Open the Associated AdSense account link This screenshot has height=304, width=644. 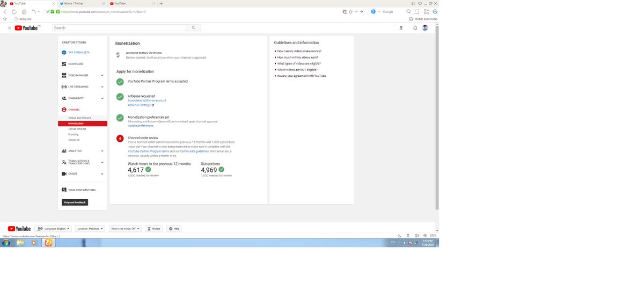point(147,100)
